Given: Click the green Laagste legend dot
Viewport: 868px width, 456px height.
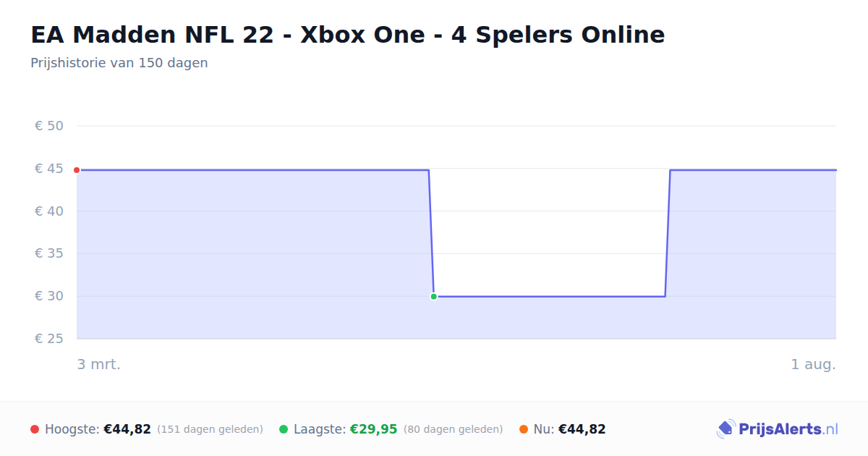Looking at the screenshot, I should pyautogui.click(x=284, y=429).
